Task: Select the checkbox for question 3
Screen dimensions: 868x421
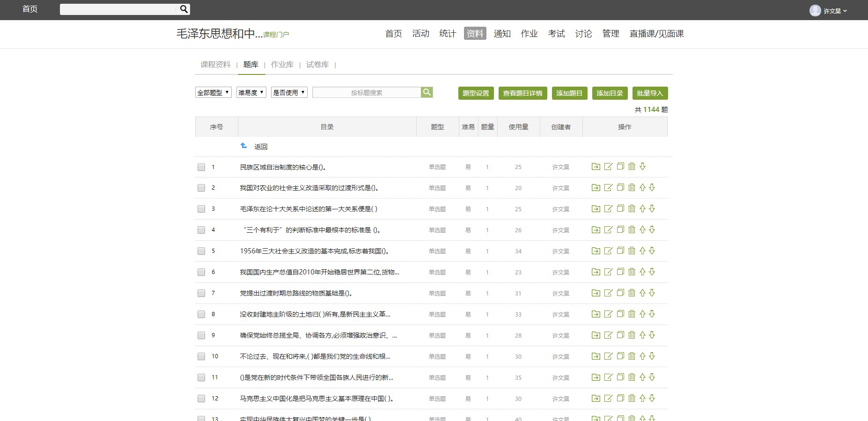Action: (x=201, y=209)
